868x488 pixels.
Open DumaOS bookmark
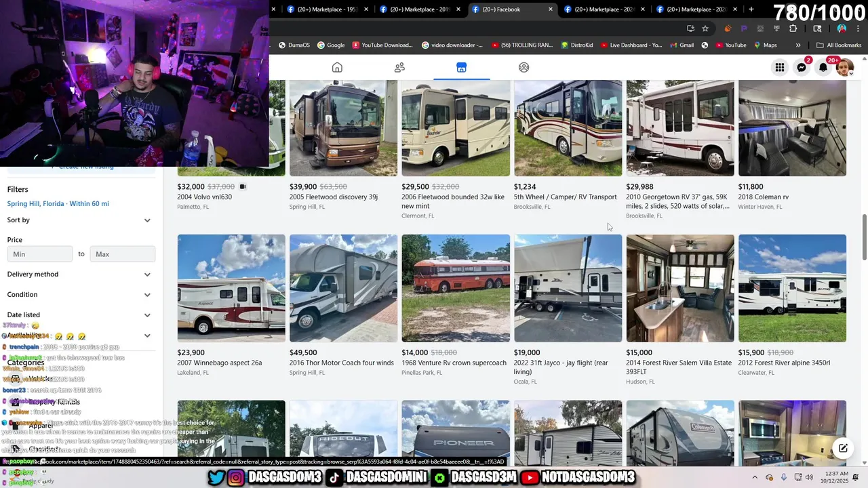pyautogui.click(x=294, y=45)
